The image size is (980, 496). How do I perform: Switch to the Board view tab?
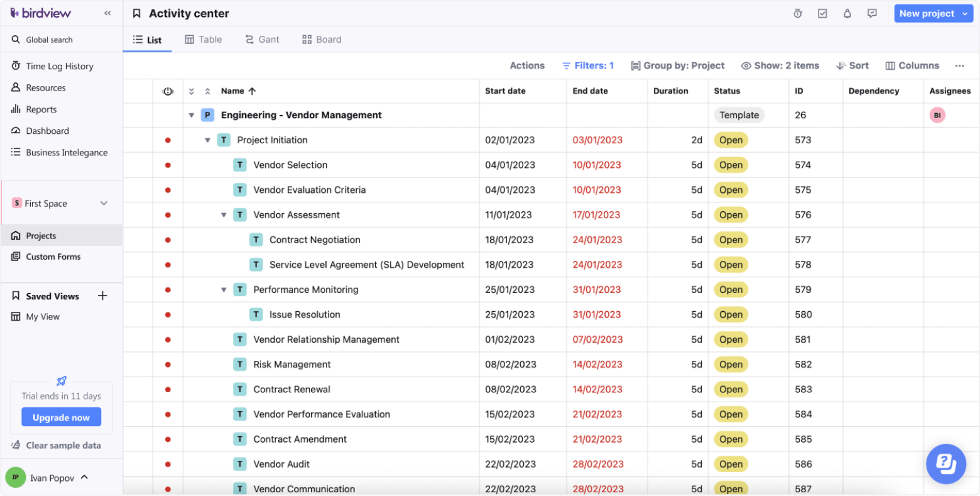point(322,40)
